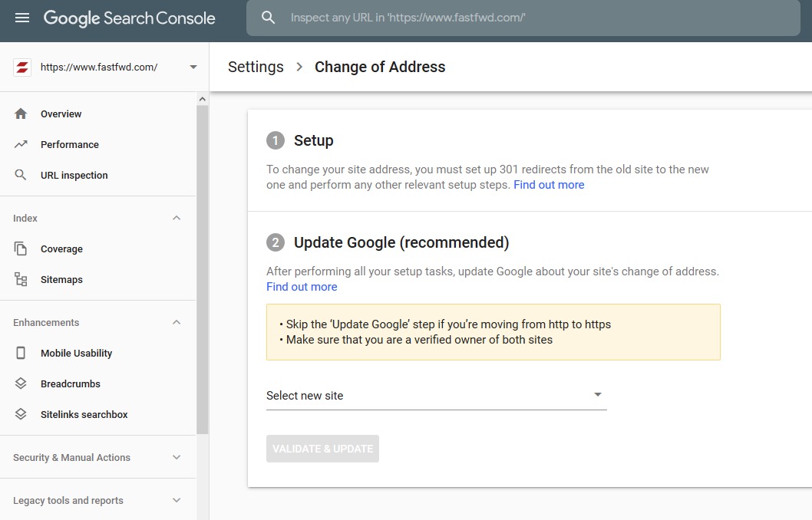Open Mobile Usability report
This screenshot has height=520, width=812.
point(77,353)
